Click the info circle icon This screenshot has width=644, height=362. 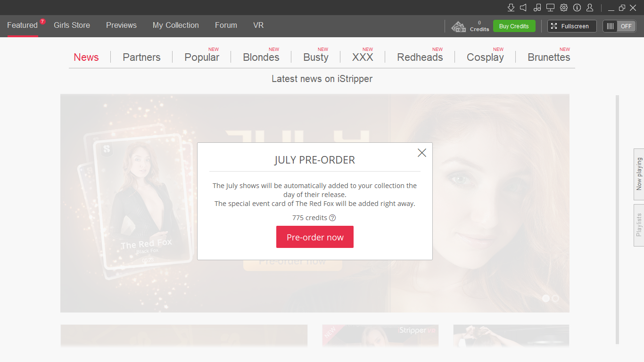click(577, 8)
